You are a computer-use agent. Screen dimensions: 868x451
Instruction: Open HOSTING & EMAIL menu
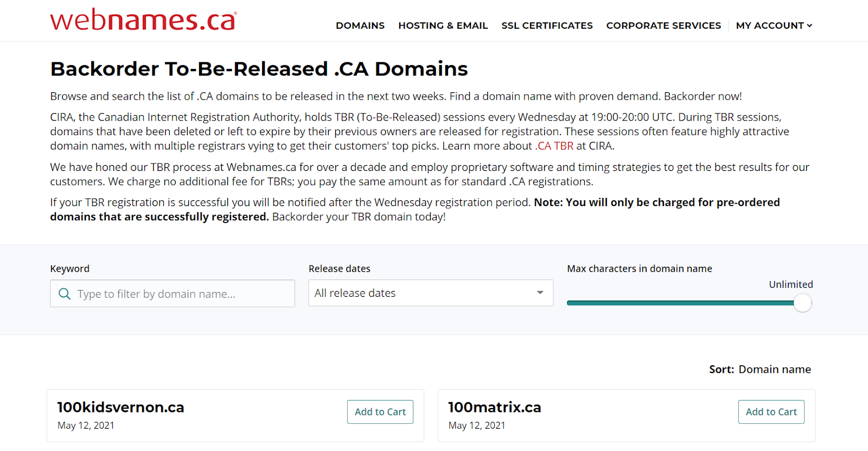(x=443, y=26)
